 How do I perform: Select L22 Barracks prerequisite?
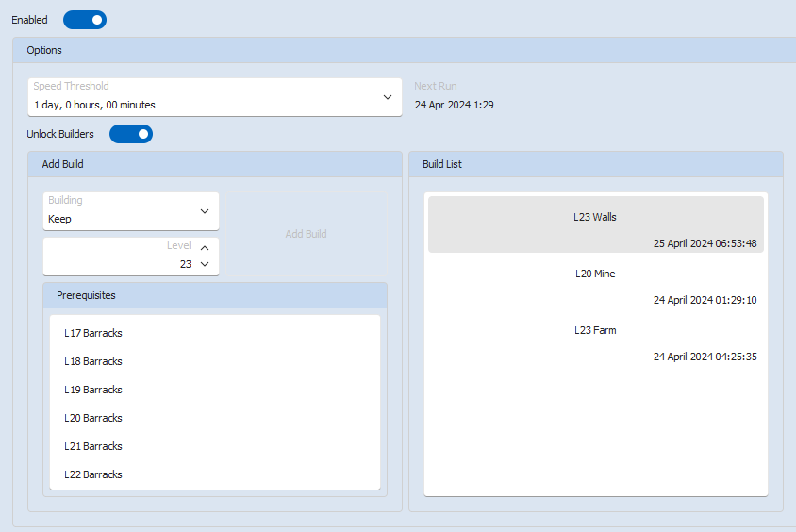pos(93,474)
